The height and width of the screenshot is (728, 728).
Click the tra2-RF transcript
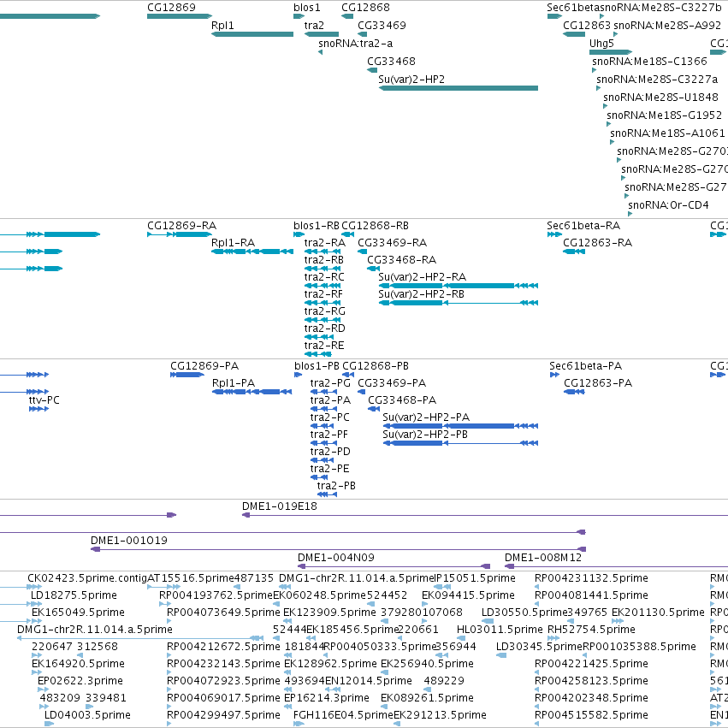tap(323, 303)
